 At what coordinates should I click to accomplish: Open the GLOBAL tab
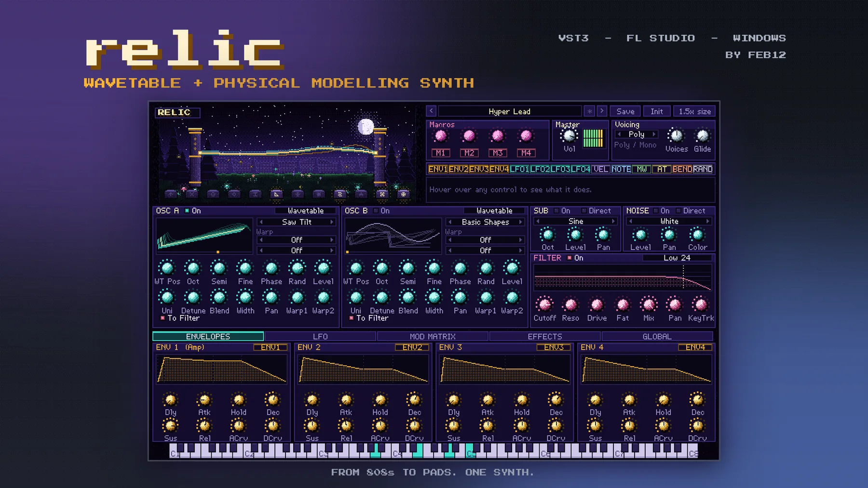click(x=657, y=336)
